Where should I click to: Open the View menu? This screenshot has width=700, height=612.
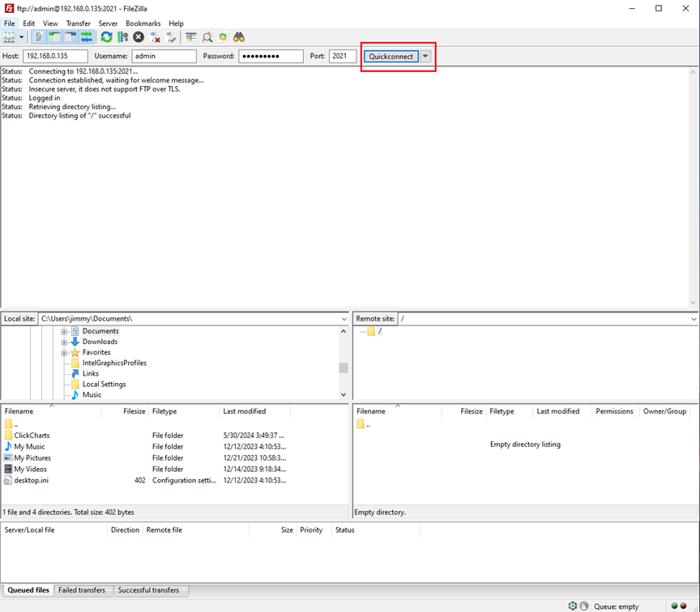coord(50,23)
